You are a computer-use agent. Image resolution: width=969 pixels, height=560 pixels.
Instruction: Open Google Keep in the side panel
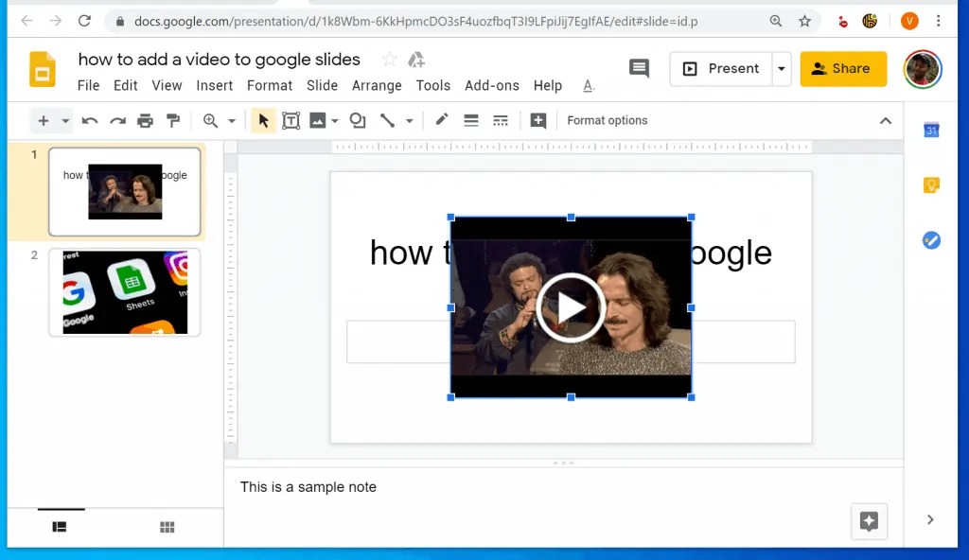[x=931, y=185]
